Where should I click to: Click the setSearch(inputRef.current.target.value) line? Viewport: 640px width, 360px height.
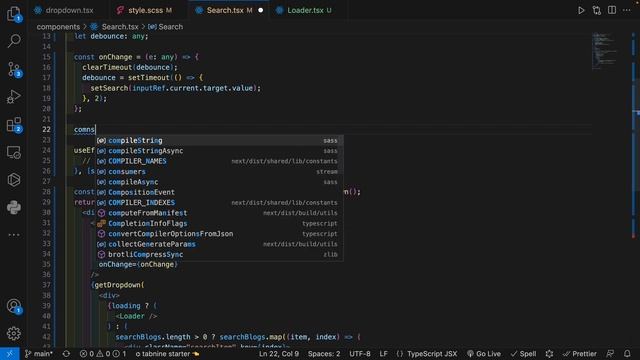[176, 88]
